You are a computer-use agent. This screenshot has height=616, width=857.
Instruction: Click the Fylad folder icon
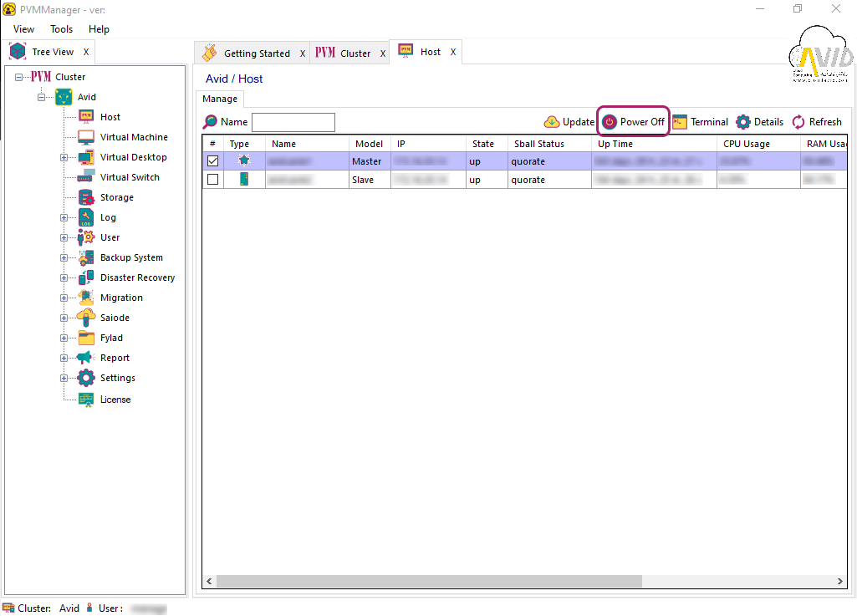click(86, 338)
